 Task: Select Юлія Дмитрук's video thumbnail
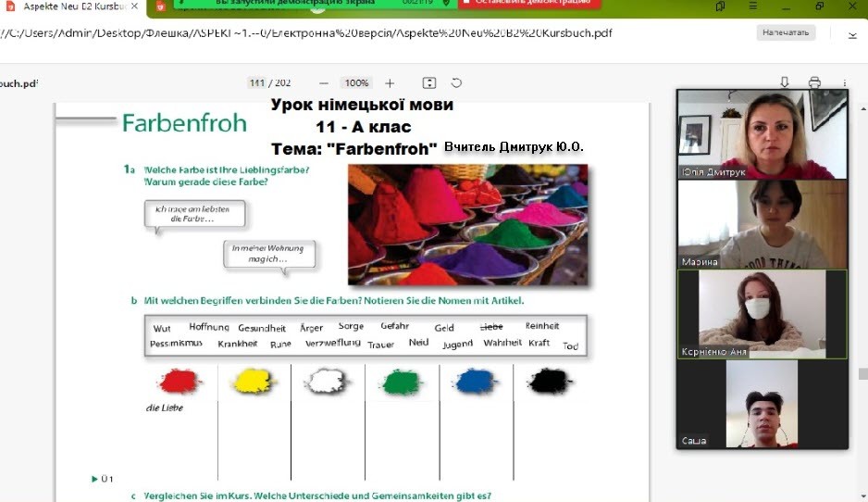(762, 133)
